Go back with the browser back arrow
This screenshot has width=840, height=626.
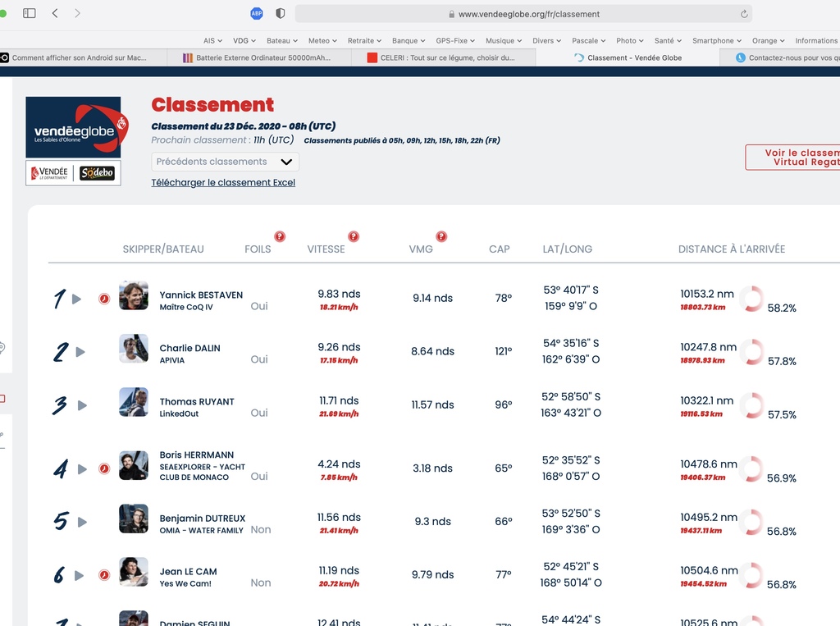point(55,13)
